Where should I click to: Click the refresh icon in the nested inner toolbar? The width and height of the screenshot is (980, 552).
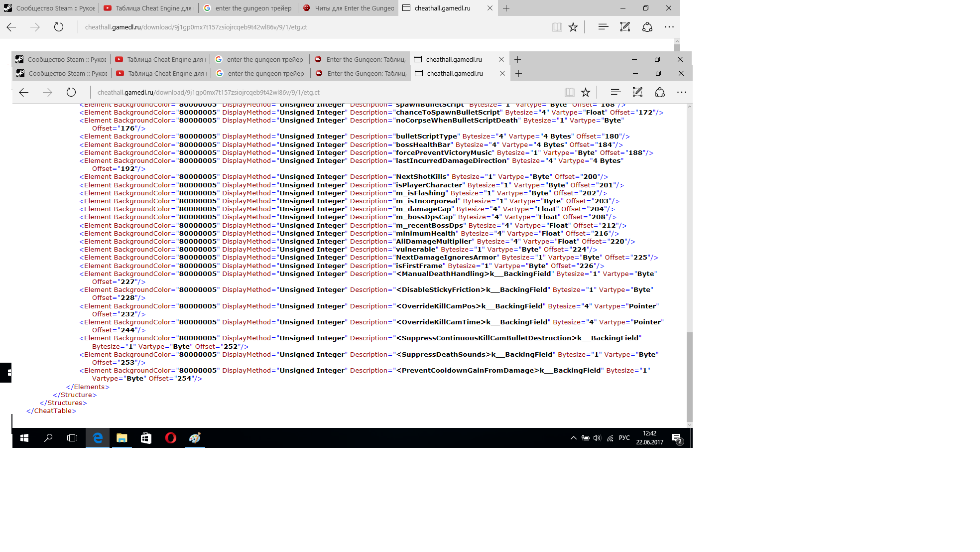(71, 92)
